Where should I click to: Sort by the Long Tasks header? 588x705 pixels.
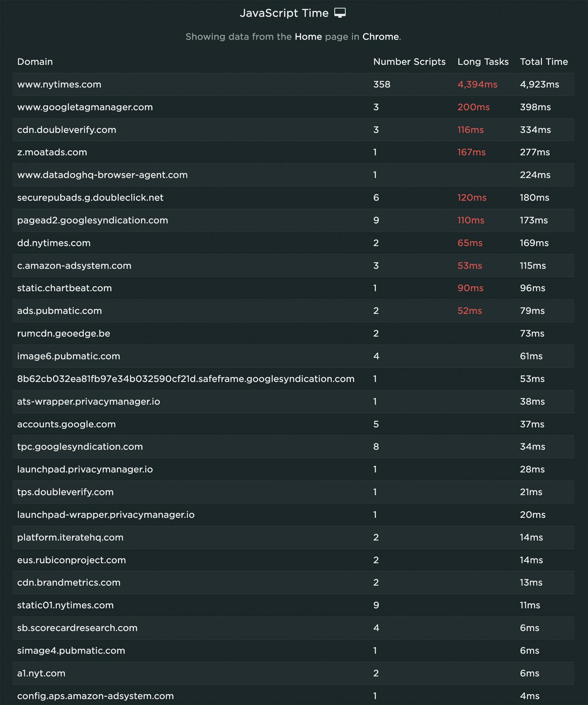(x=483, y=62)
